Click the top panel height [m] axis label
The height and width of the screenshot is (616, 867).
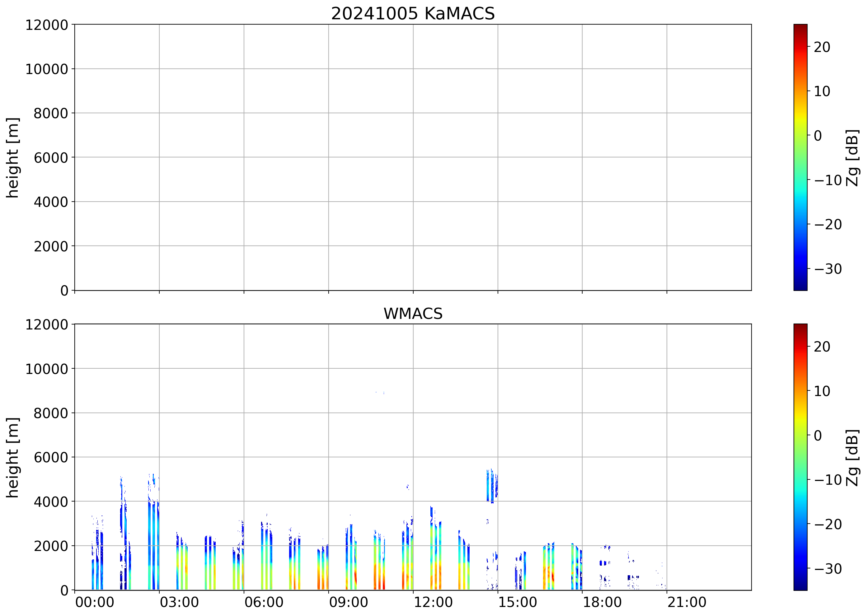click(12, 158)
